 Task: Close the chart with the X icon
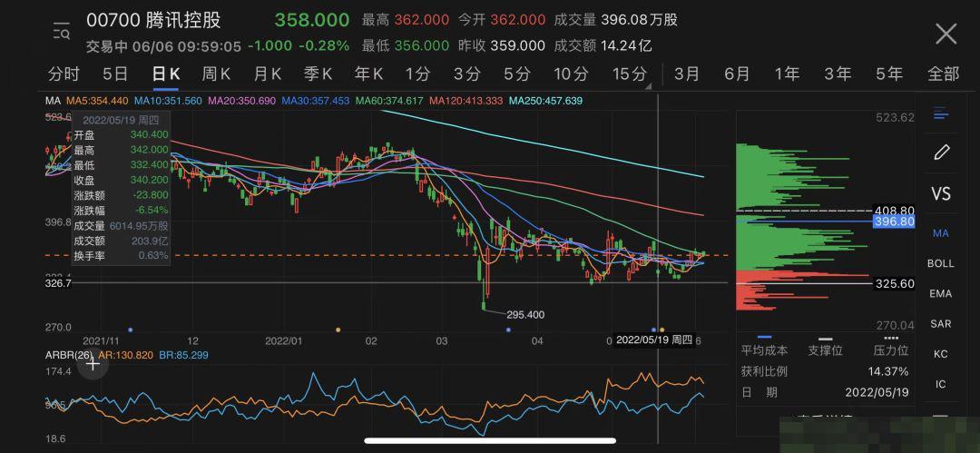[x=946, y=34]
